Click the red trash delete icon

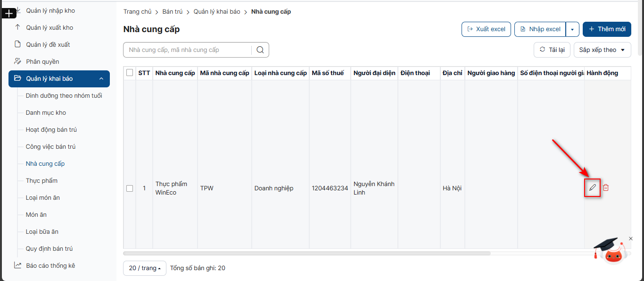[x=606, y=187]
